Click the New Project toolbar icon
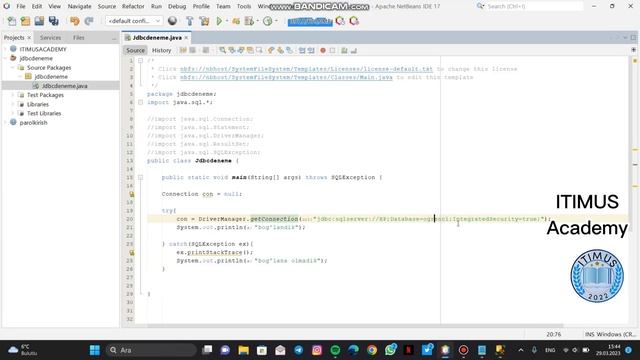This screenshot has height=360, width=640. click(x=25, y=21)
